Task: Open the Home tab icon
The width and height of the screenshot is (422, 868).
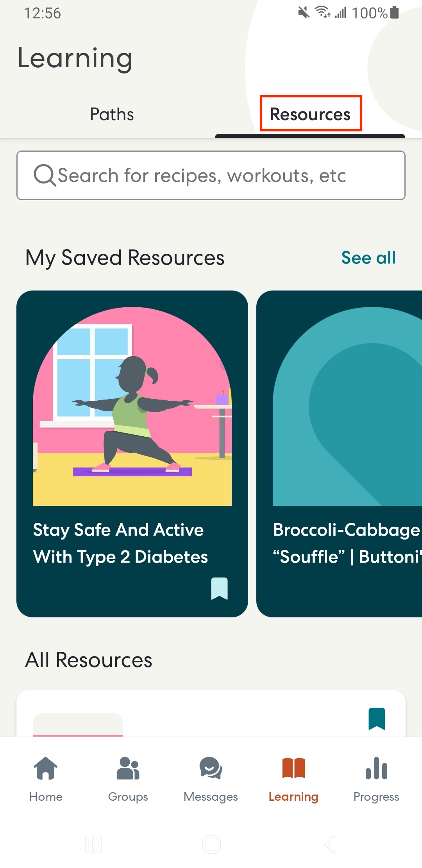Action: pos(46,768)
